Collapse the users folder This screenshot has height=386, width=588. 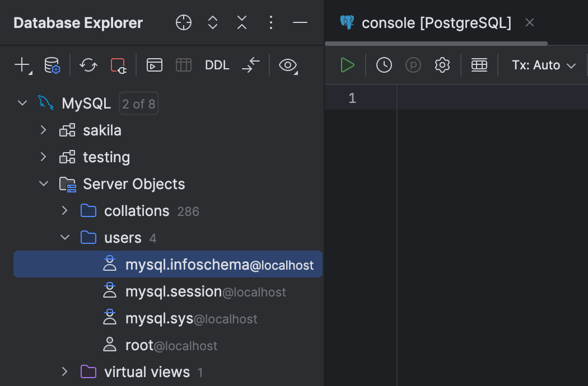point(64,237)
